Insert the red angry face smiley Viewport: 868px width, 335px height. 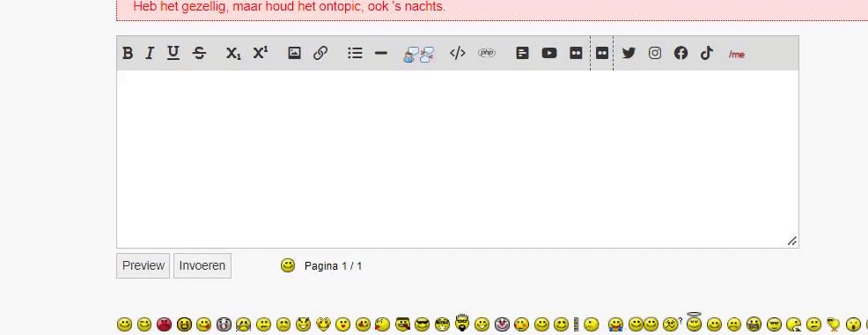(x=164, y=324)
